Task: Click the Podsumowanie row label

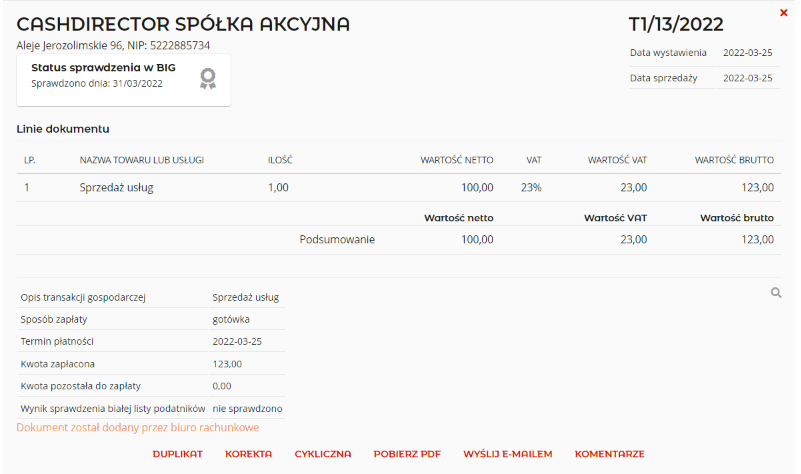Action: click(337, 240)
